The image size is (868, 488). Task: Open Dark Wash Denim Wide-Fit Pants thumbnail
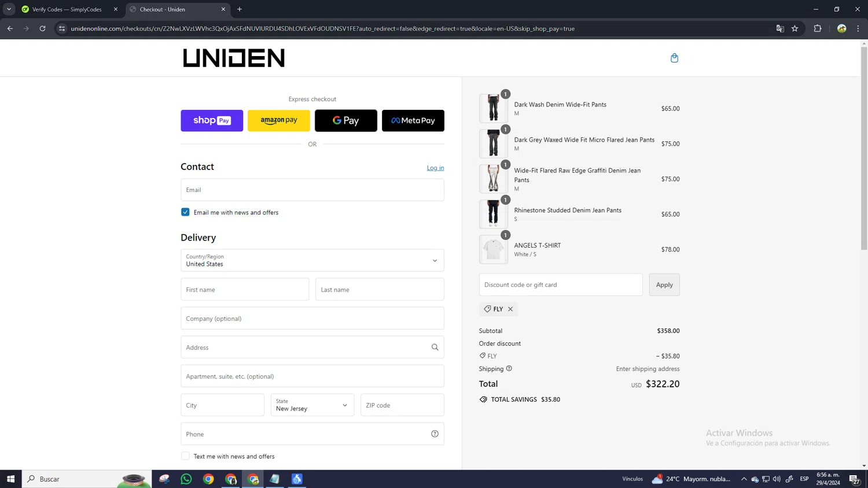pos(494,108)
